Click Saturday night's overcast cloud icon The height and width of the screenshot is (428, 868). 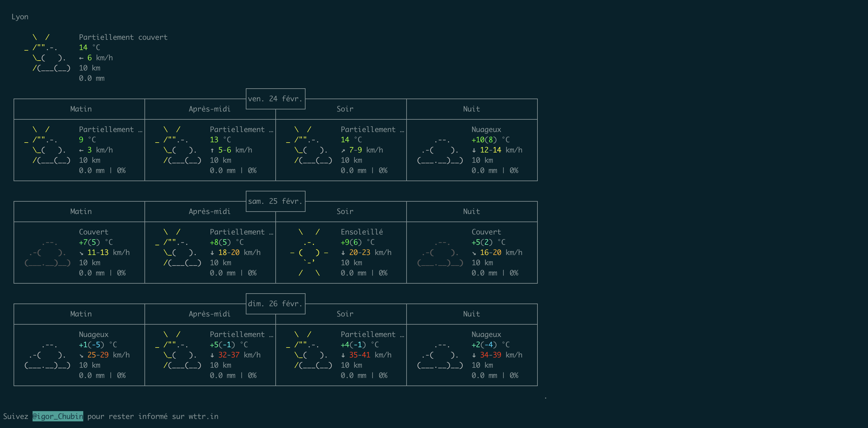click(440, 253)
